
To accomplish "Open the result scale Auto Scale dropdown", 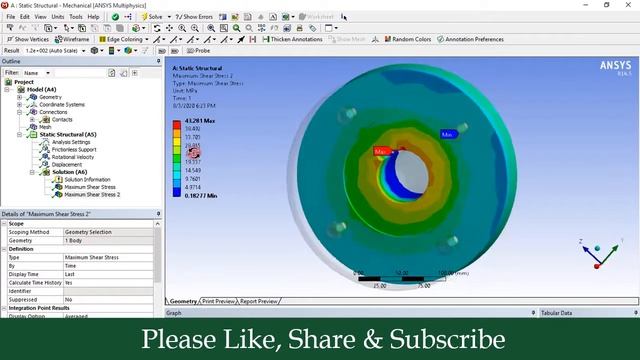I will [x=84, y=51].
